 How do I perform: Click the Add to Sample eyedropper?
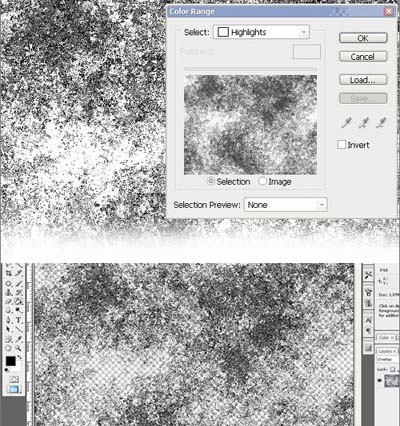[x=363, y=123]
